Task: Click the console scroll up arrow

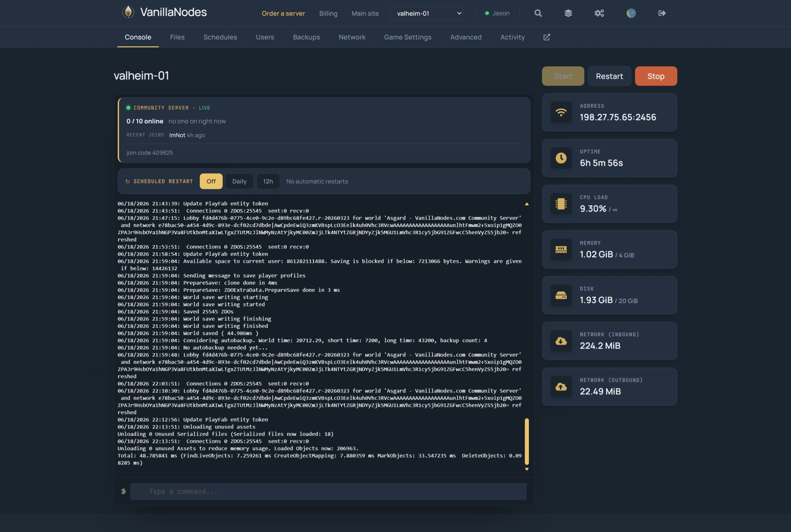Action: 527,204
